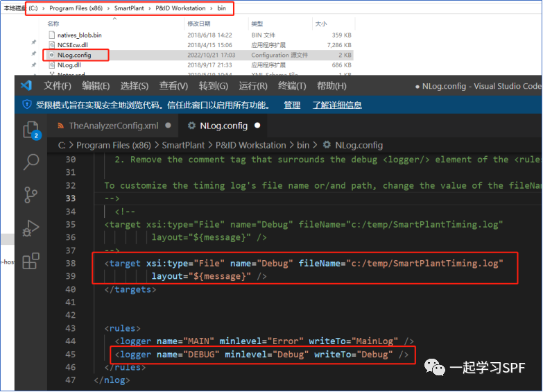This screenshot has width=543, height=392.
Task: Open Extensions view in activity bar
Action: (31, 261)
